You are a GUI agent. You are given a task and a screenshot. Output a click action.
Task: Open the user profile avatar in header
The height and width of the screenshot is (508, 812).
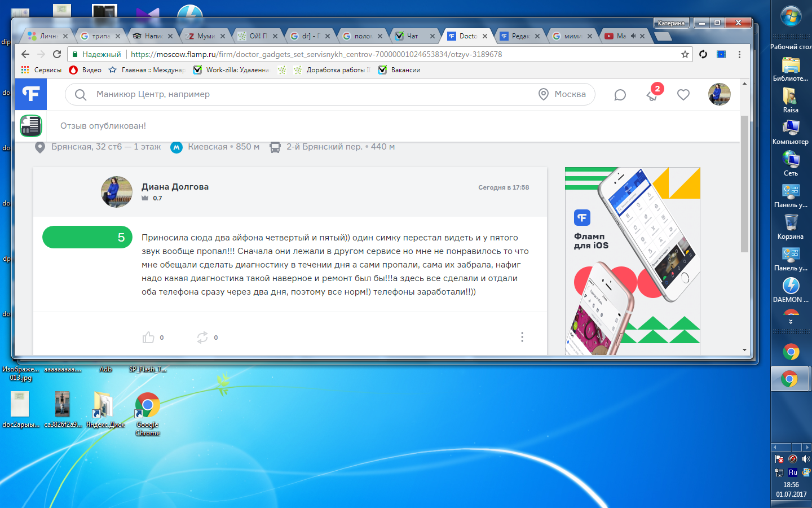click(x=720, y=94)
